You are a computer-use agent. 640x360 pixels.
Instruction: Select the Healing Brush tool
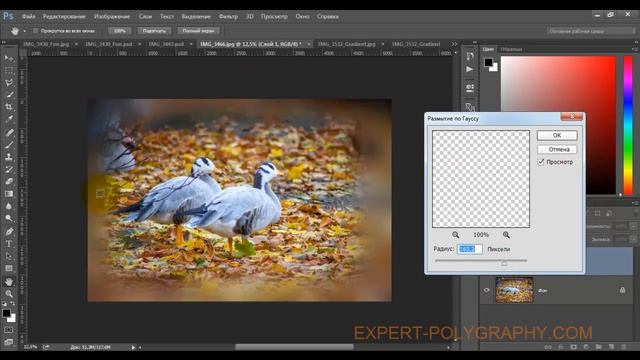pyautogui.click(x=9, y=132)
